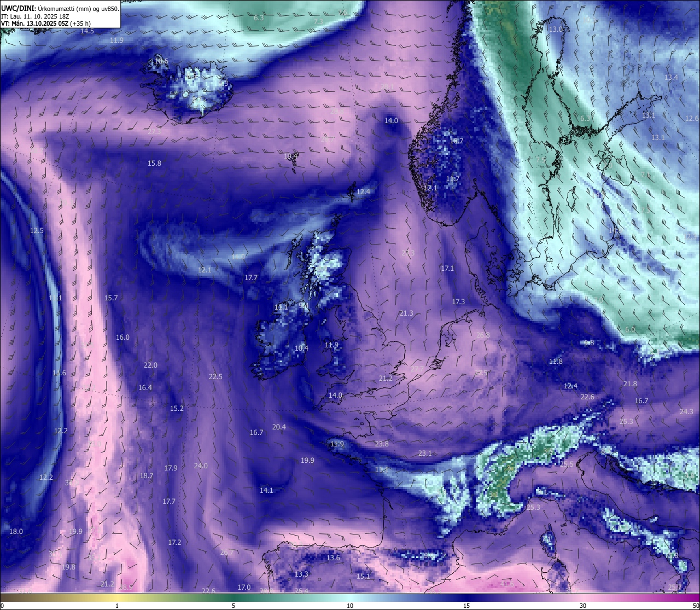Click the 11.6 map value

[x=59, y=373]
